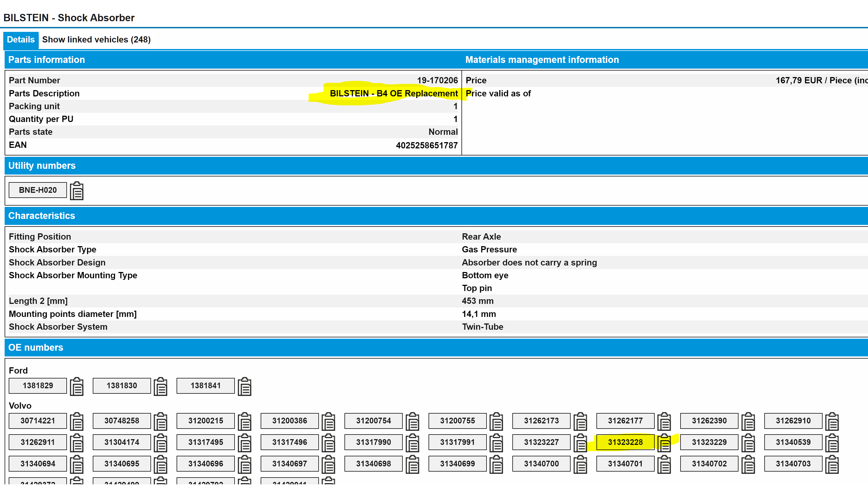
Task: Copy Volvo OE number 31317990
Action: tap(413, 443)
